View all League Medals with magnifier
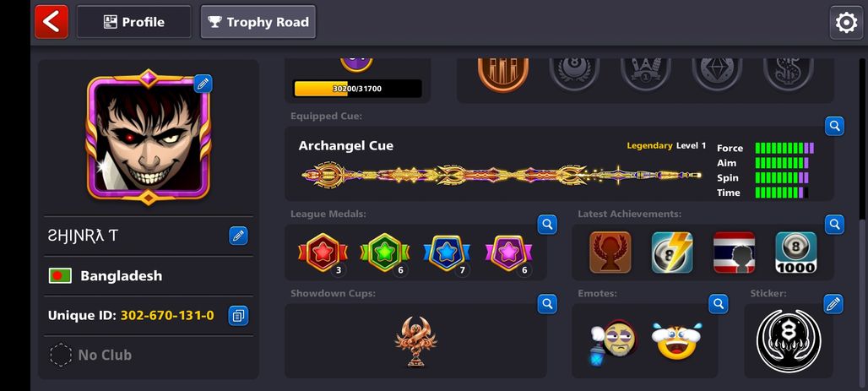The image size is (868, 391). [x=547, y=225]
